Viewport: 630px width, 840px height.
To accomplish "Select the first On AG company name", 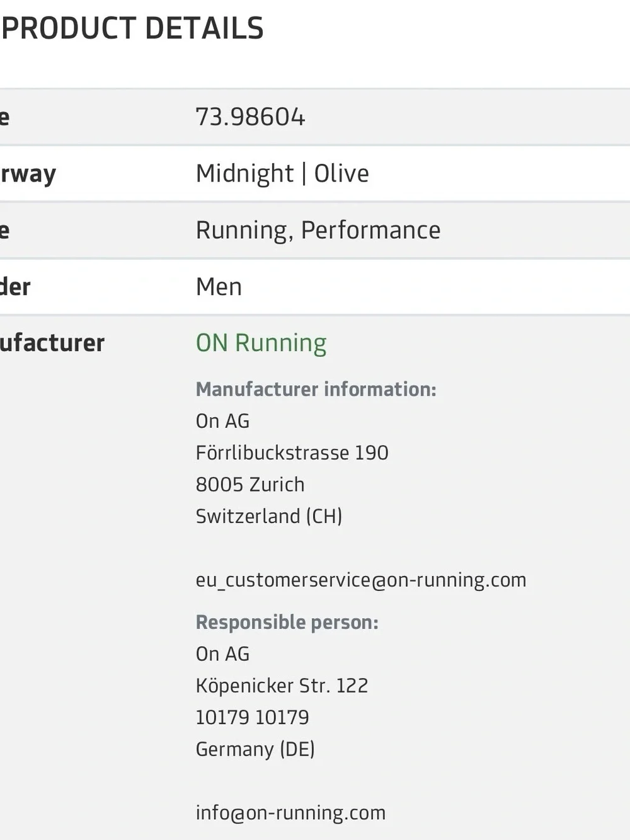I will click(x=222, y=421).
